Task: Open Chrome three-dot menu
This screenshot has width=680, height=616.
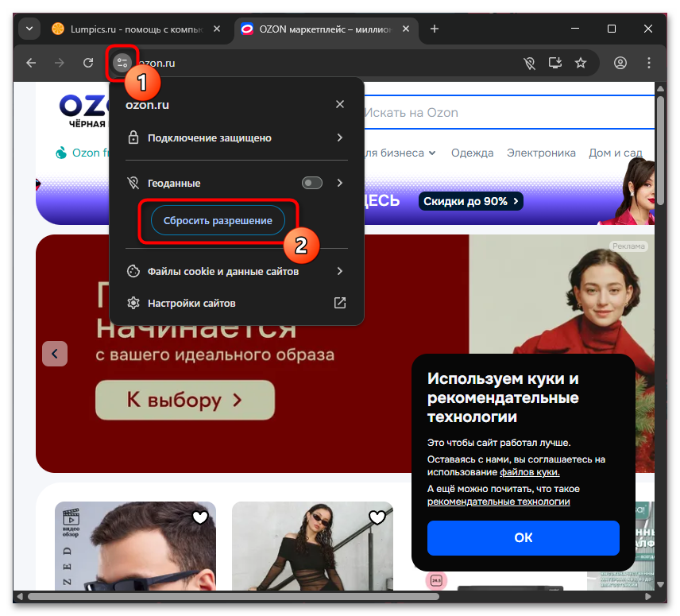Action: [649, 63]
